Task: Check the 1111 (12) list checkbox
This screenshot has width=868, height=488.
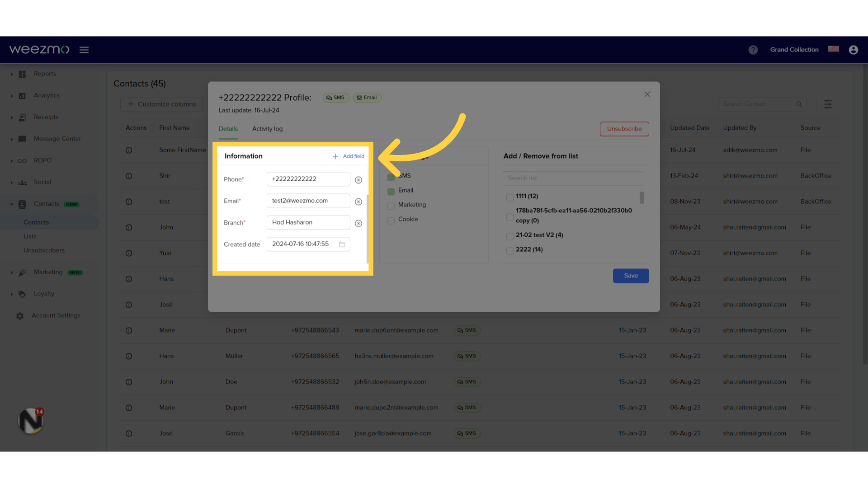Action: [509, 197]
